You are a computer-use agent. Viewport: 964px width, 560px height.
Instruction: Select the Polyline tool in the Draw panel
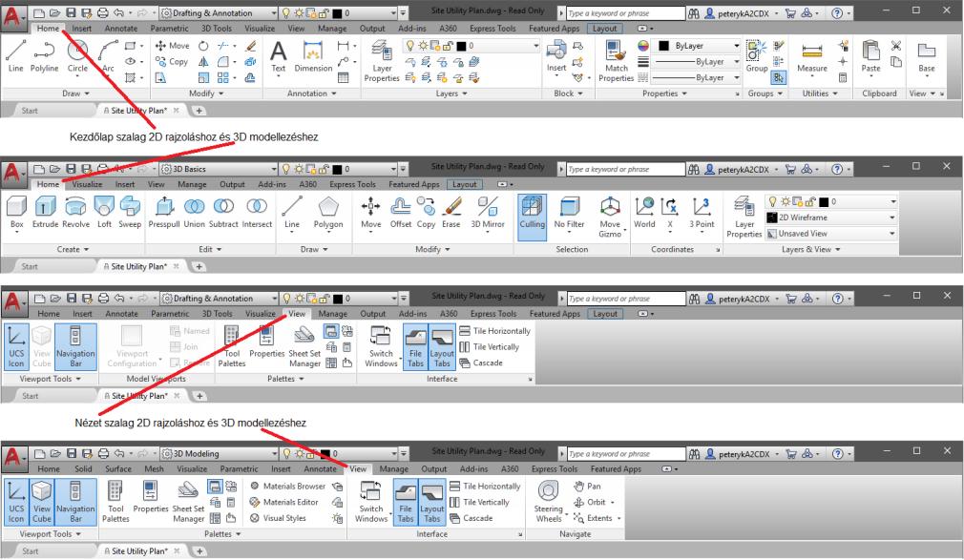pyautogui.click(x=44, y=56)
